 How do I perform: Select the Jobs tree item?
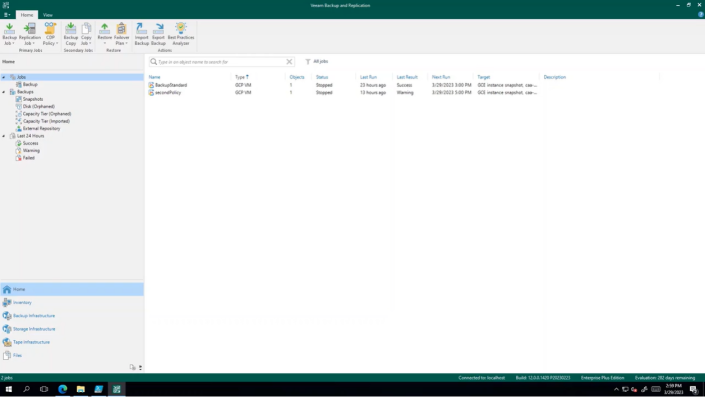pos(21,77)
